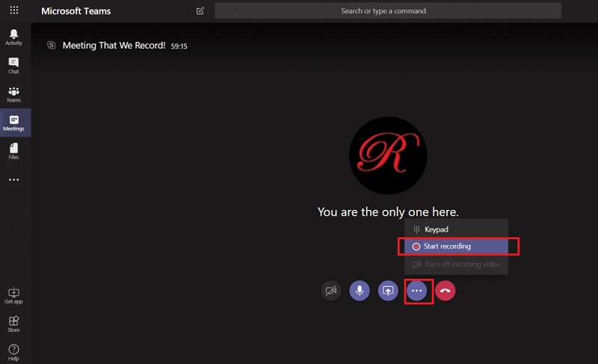Mute the microphone
This screenshot has width=598, height=364.
tap(360, 291)
